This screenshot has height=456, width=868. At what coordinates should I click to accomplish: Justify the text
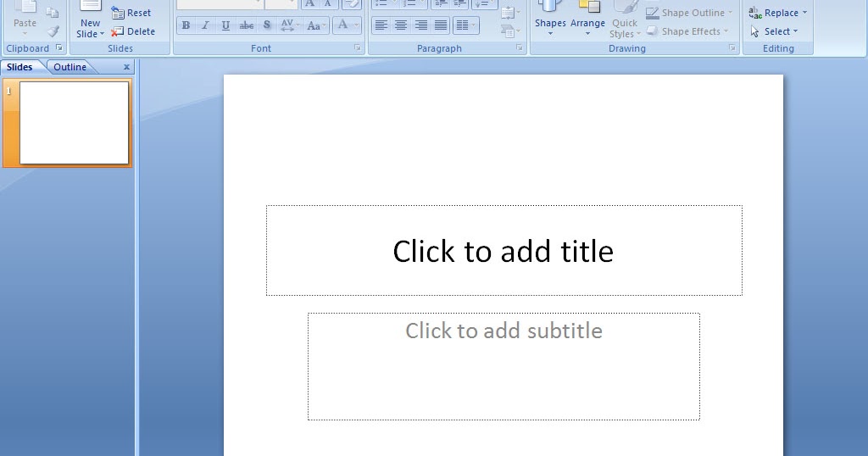(x=441, y=25)
